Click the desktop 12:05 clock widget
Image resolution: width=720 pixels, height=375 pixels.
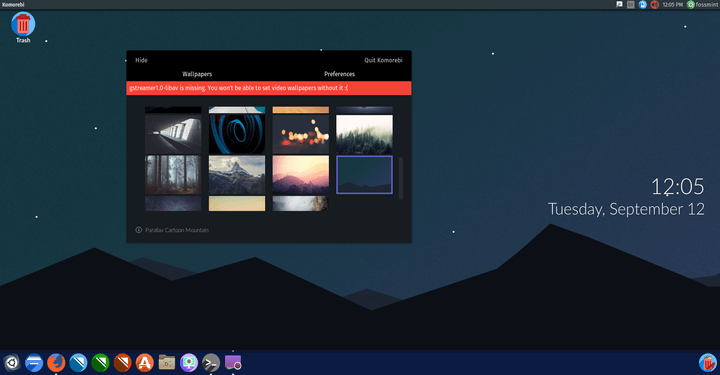click(x=677, y=186)
